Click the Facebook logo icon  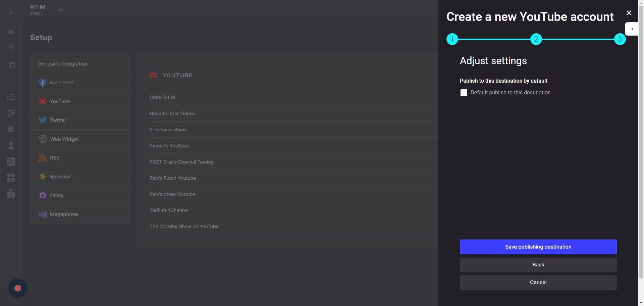[x=42, y=83]
